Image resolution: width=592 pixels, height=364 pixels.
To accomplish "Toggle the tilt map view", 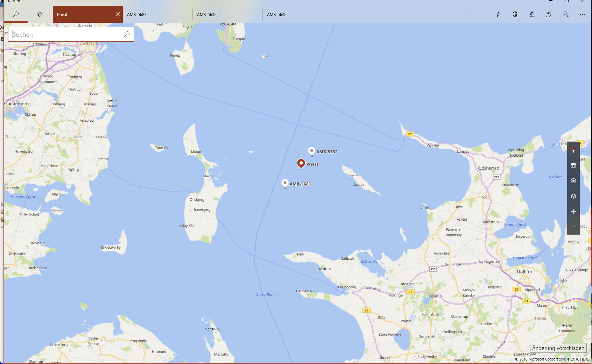I will pyautogui.click(x=573, y=165).
